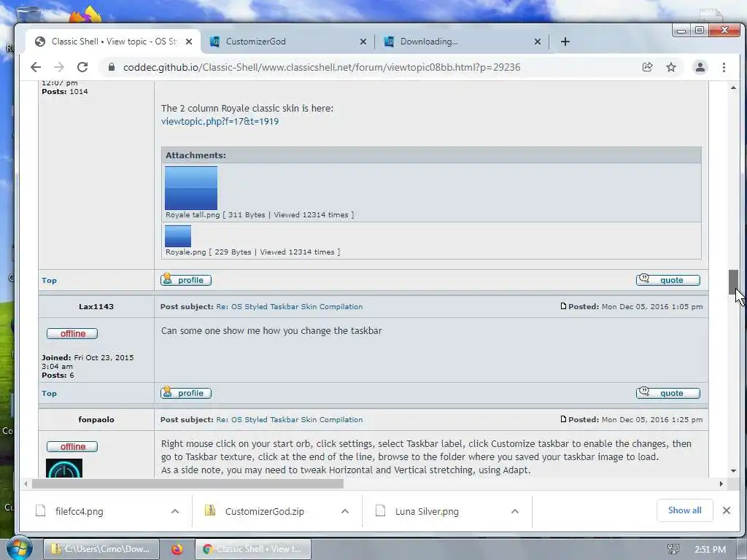Expand options for Luna Silver.png download
Viewport: 747px width, 560px height.
coord(515,511)
